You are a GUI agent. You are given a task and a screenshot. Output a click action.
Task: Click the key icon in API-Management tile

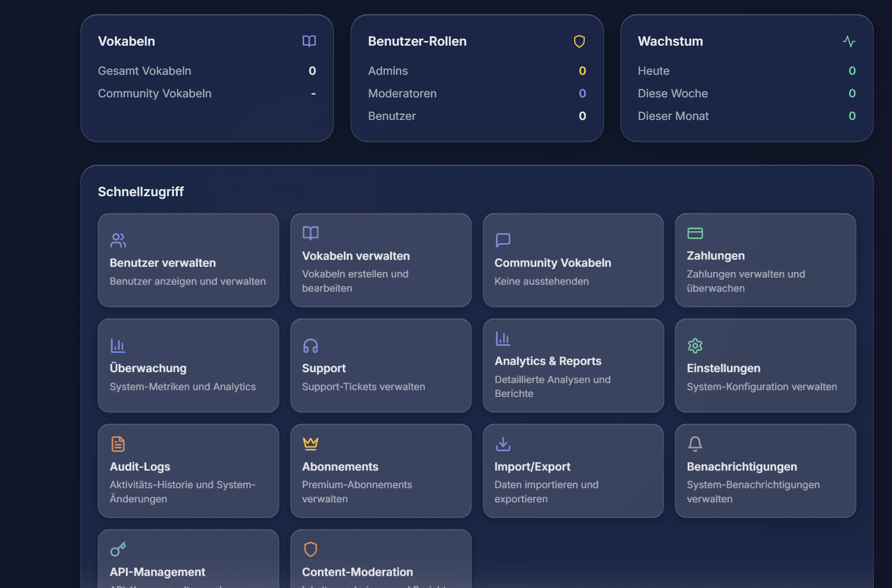(x=118, y=549)
